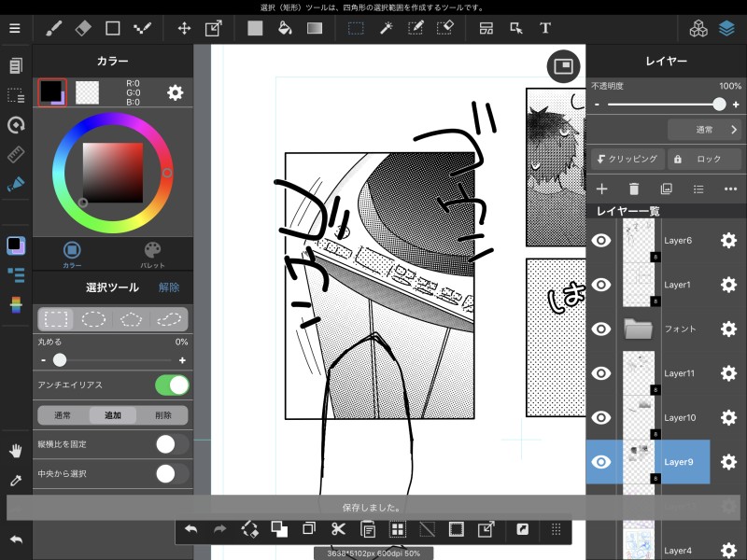Enable the 中央から選択 switch

[x=172, y=474]
